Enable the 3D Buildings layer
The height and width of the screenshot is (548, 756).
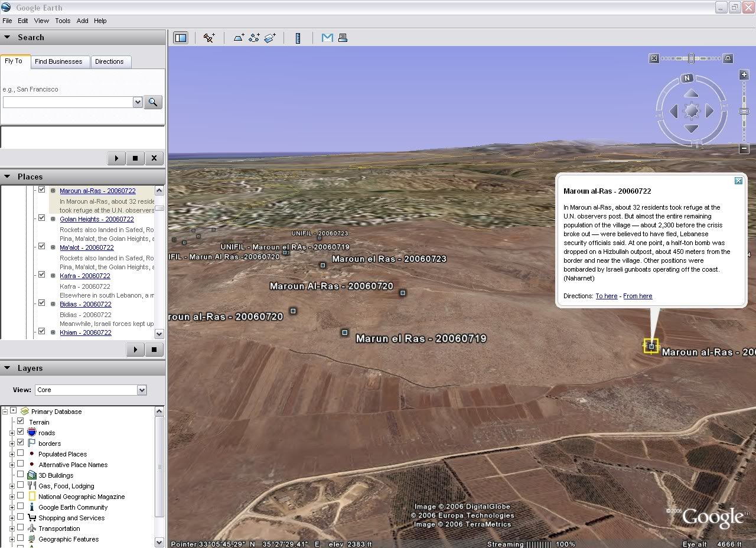pos(21,475)
